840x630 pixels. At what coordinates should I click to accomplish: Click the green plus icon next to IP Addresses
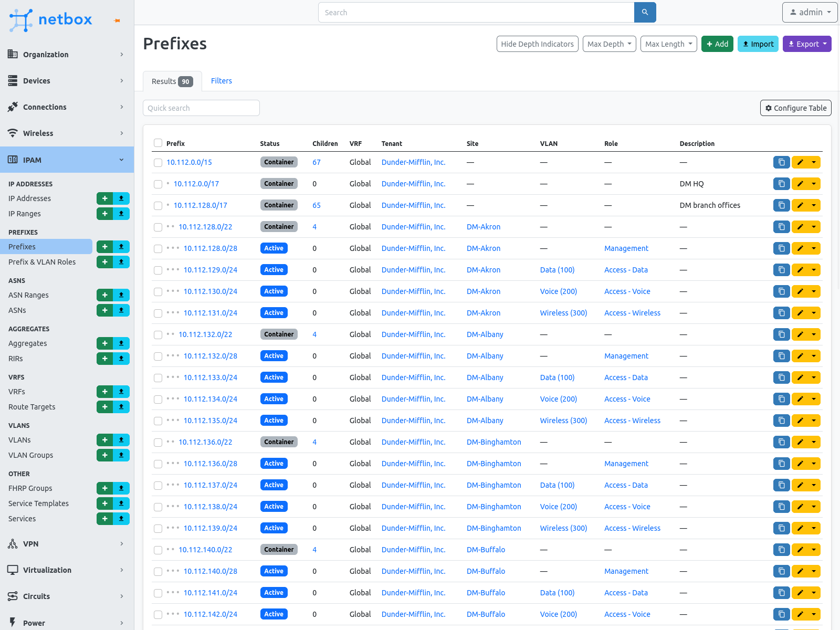[x=104, y=198]
